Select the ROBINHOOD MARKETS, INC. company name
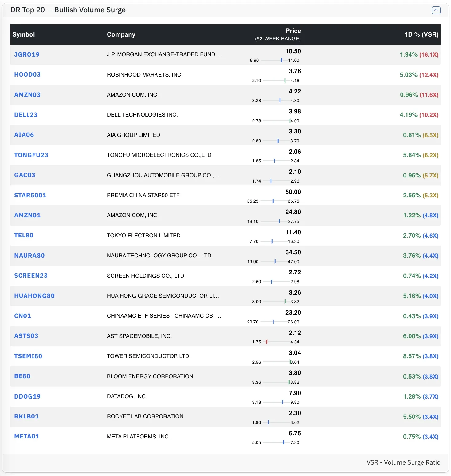Screen dimensions: 451x476 tap(145, 75)
